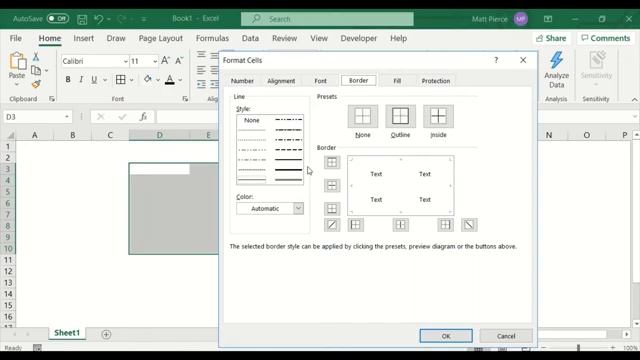Select the Sheet1 tab
Screen dimensions: 640x360
tap(67, 333)
